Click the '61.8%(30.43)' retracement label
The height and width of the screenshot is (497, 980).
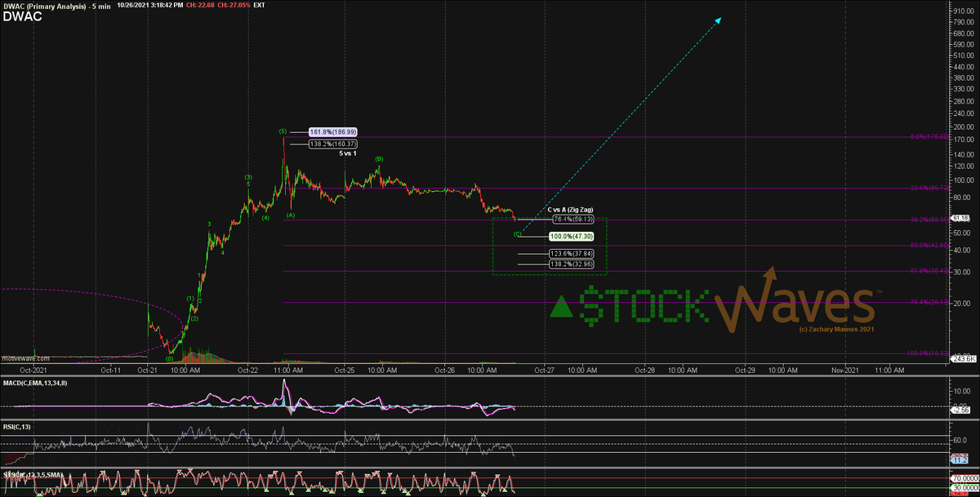pyautogui.click(x=928, y=271)
